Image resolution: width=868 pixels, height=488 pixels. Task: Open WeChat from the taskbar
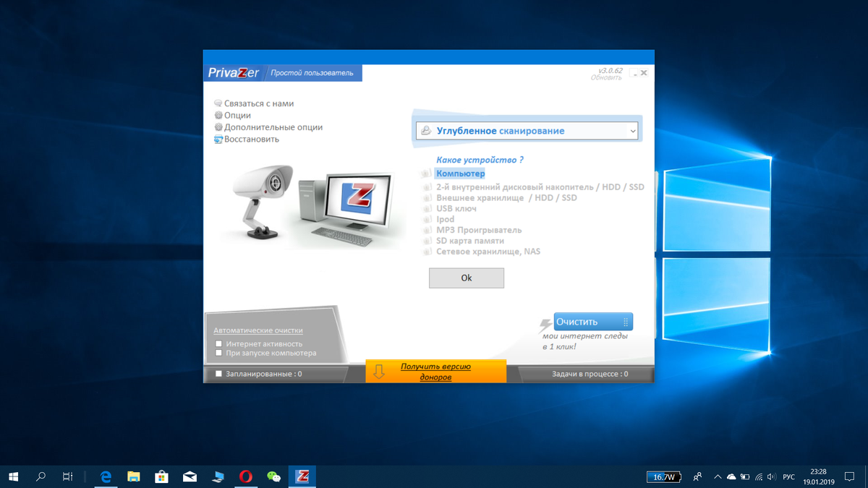(273, 476)
